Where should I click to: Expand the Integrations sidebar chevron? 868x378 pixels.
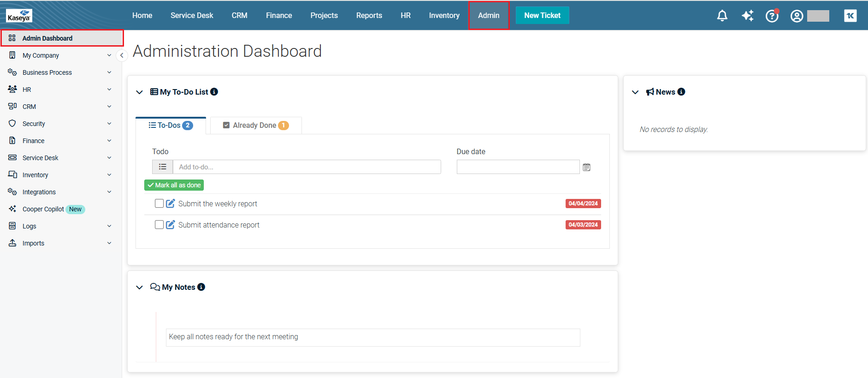109,192
